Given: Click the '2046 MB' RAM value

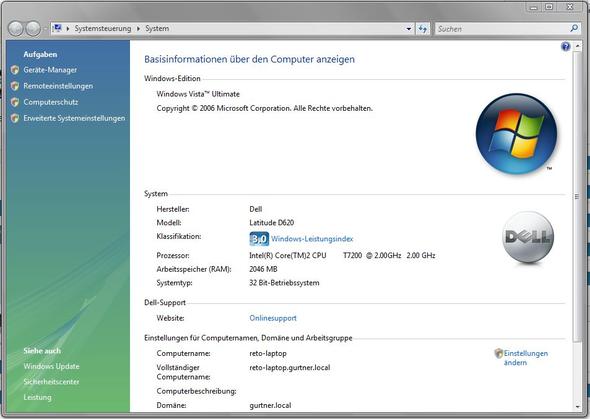Looking at the screenshot, I should click(263, 269).
